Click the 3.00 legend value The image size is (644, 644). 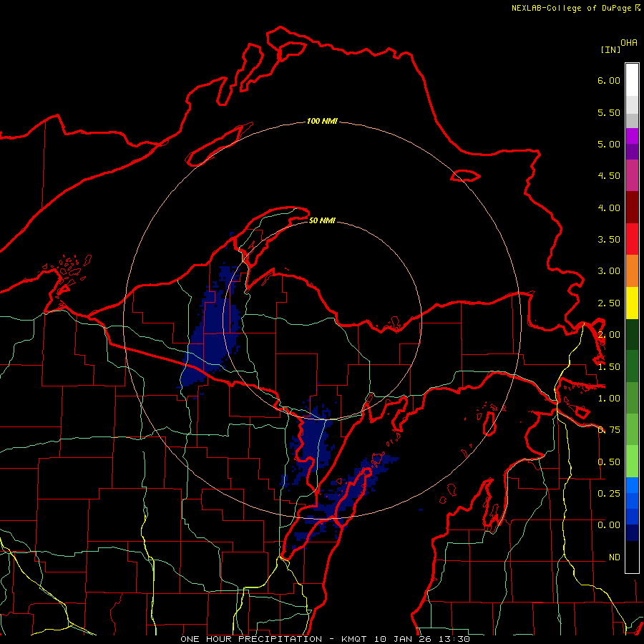tap(609, 271)
